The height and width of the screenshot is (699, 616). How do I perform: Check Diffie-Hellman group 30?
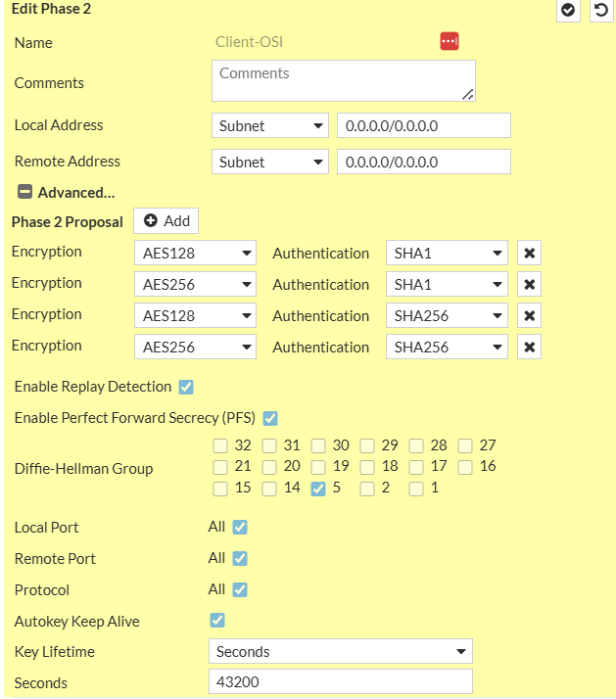318,445
